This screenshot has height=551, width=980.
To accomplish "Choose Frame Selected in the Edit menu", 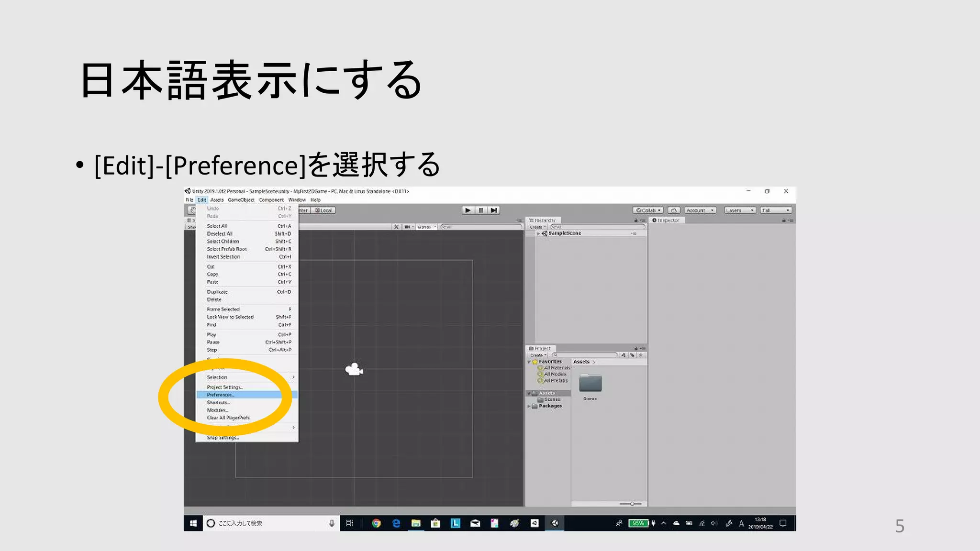I will 247,309.
